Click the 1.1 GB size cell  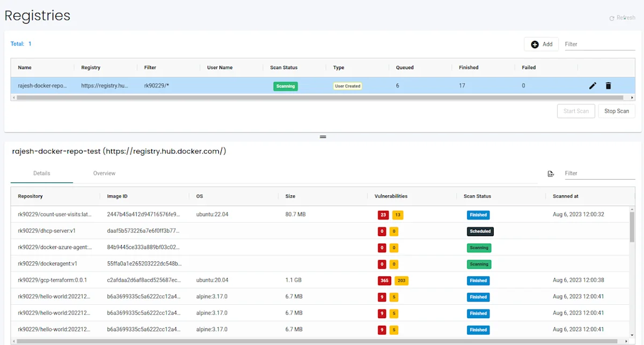(293, 280)
